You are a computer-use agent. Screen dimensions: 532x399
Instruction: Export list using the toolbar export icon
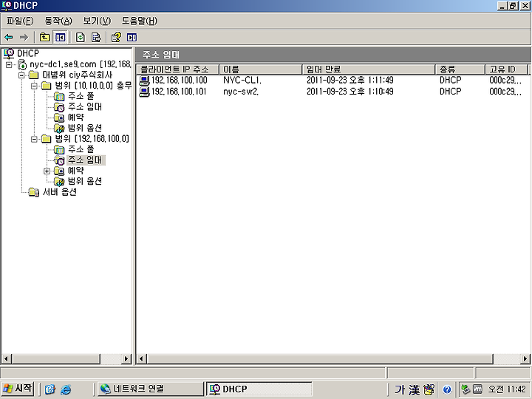96,38
